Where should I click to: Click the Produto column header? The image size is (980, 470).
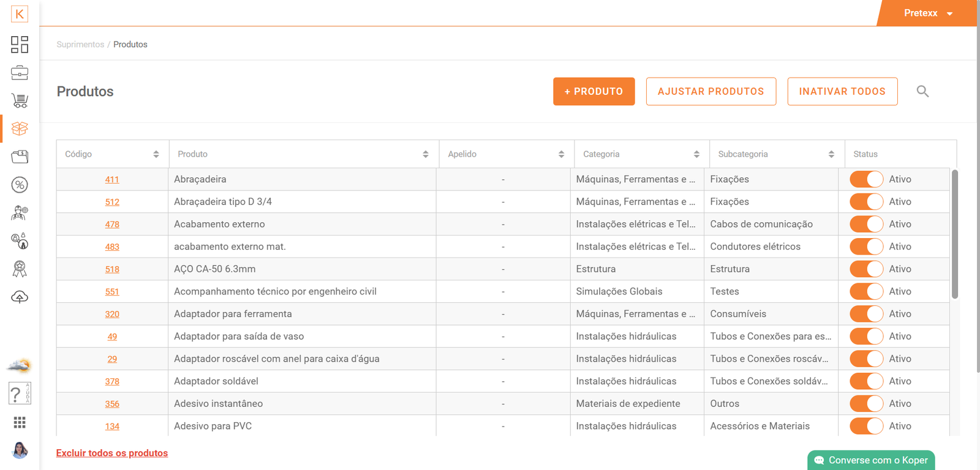pos(193,154)
